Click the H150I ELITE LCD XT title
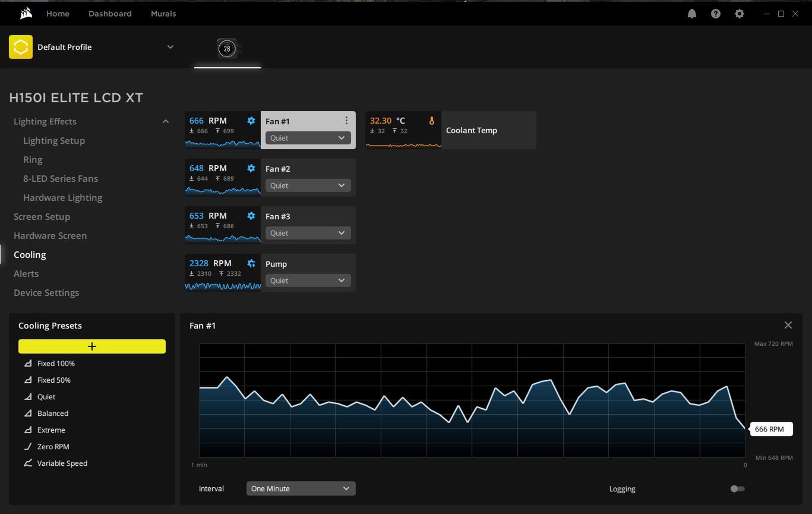 coord(76,97)
